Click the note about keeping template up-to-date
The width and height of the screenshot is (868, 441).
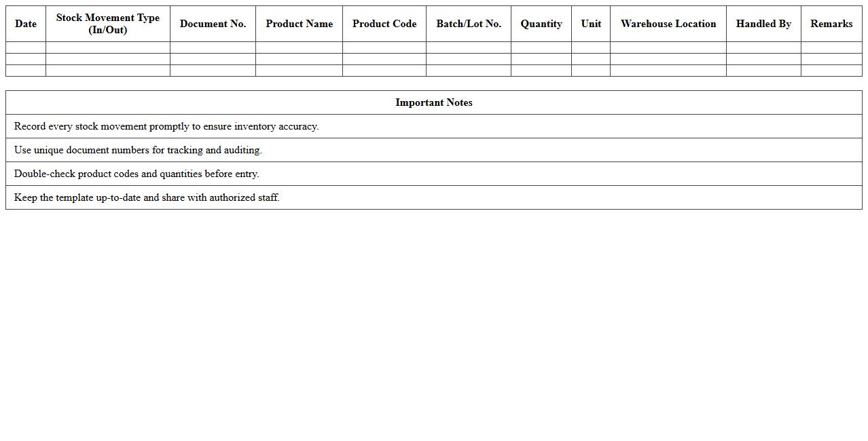coord(147,197)
